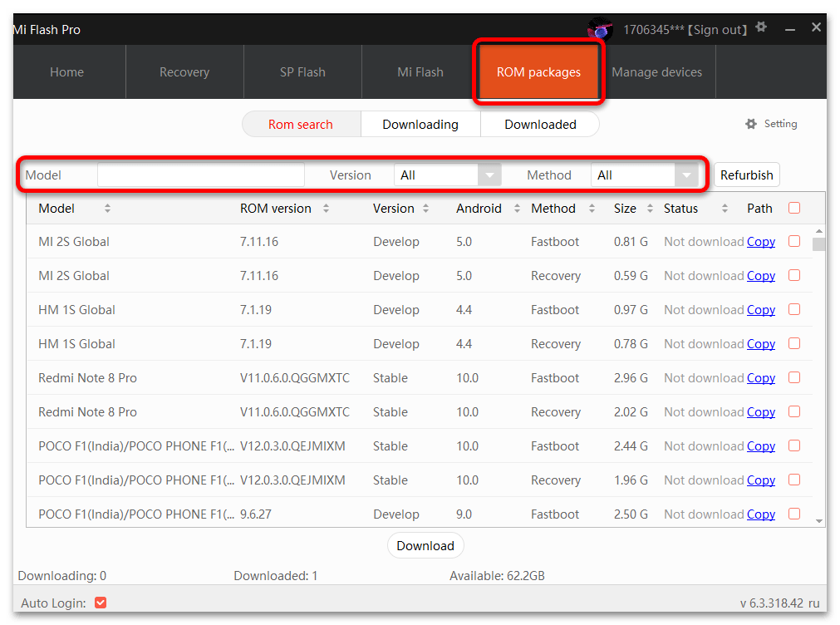
Task: Select ROM version V11.0.6.0.QGGMXTC Fastboot cell
Action: (295, 378)
